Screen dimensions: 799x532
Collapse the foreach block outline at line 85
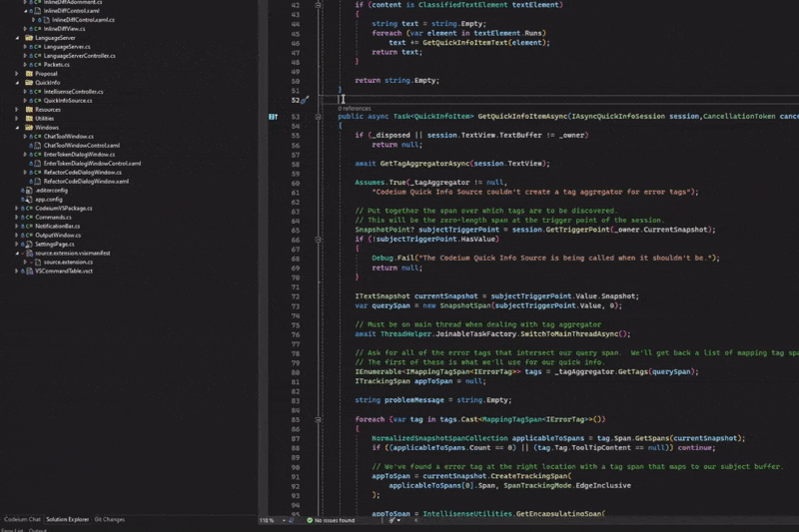point(318,420)
